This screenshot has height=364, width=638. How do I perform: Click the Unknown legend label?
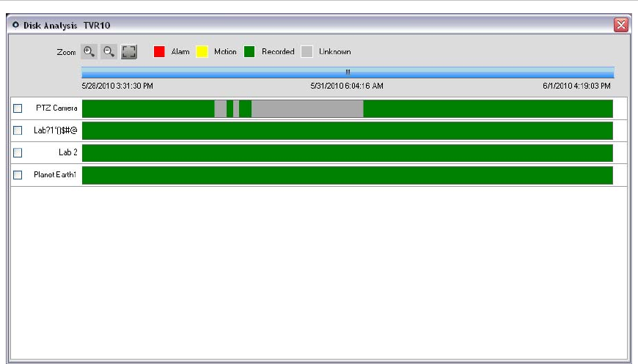[x=335, y=51]
